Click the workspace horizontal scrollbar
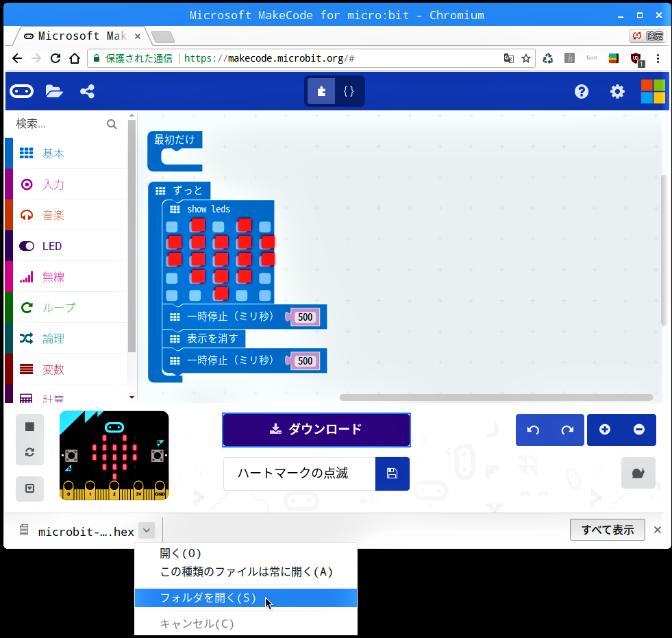Image resolution: width=672 pixels, height=638 pixels. tap(496, 397)
